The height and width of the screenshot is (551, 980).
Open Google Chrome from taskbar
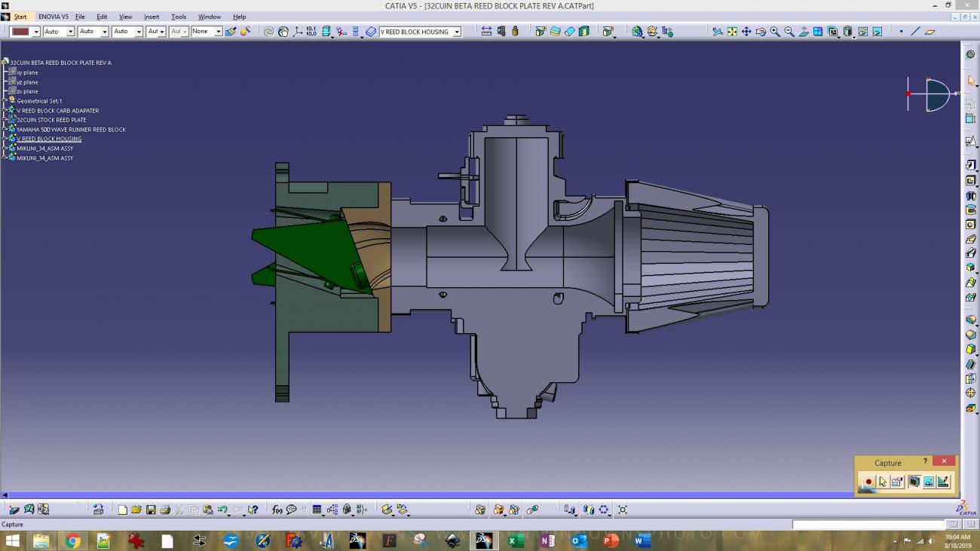point(72,540)
